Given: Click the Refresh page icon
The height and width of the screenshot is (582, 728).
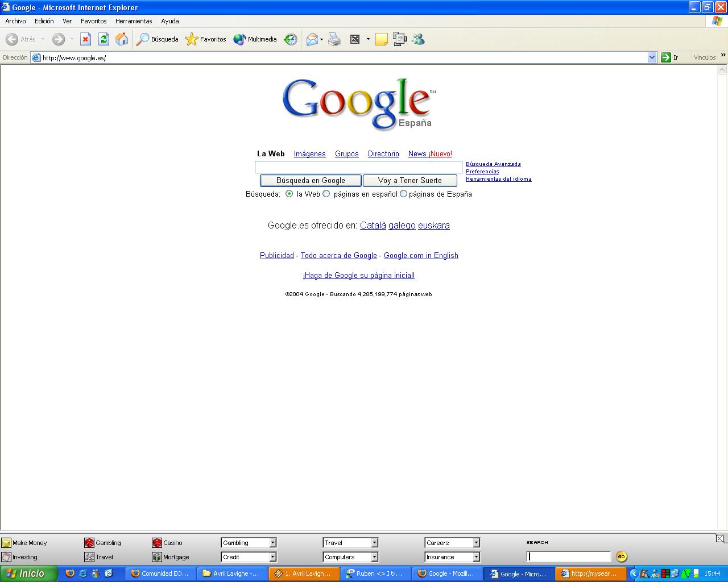Looking at the screenshot, I should (x=104, y=39).
